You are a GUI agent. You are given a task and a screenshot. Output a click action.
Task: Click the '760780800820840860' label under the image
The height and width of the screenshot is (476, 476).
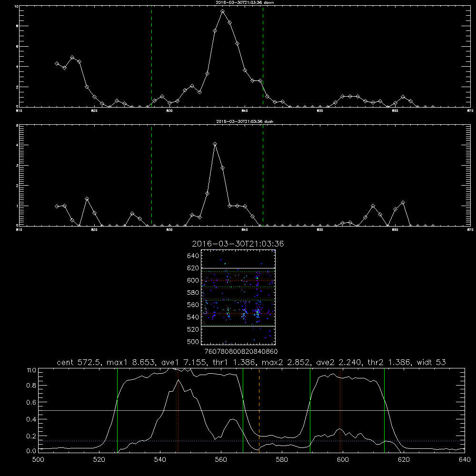click(241, 352)
